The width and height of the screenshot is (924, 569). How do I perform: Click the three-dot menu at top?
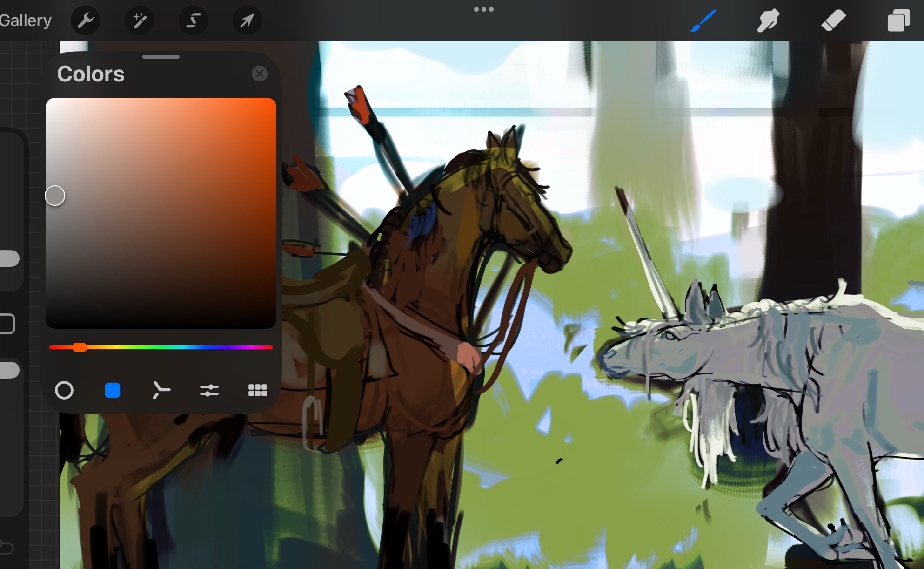point(484,9)
